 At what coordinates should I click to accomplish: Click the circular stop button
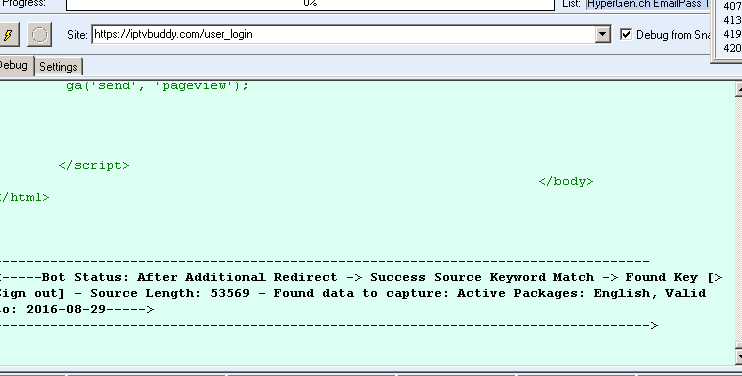tap(39, 35)
